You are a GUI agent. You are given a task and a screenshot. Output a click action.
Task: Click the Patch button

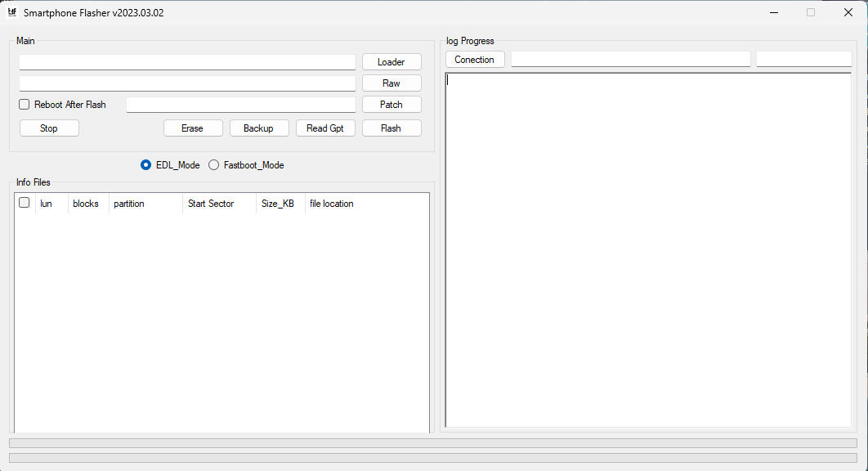click(391, 104)
